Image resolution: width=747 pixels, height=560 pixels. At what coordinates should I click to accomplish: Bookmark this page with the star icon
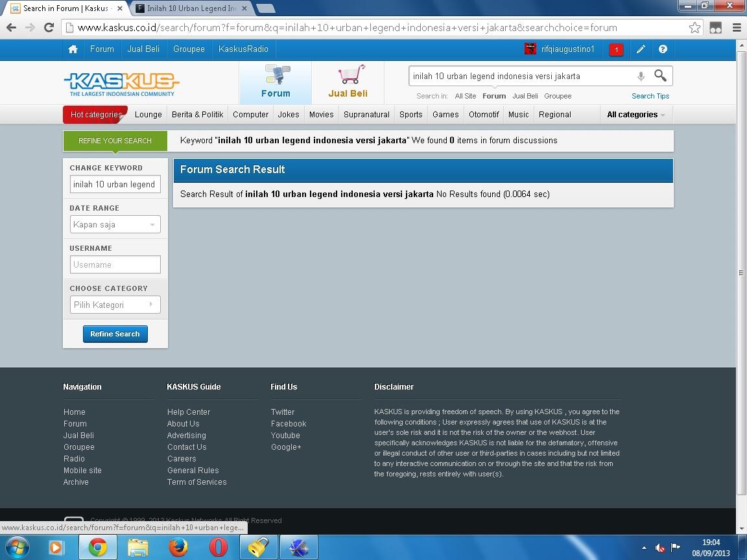[x=694, y=28]
